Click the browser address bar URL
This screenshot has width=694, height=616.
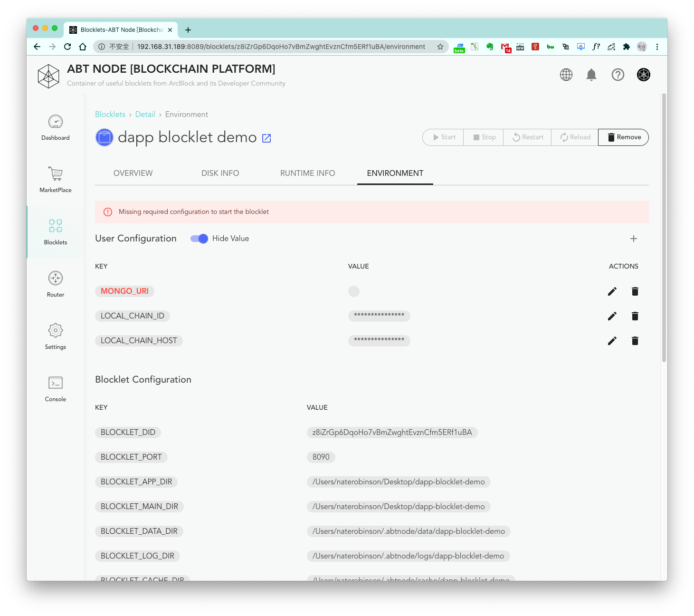coord(281,47)
